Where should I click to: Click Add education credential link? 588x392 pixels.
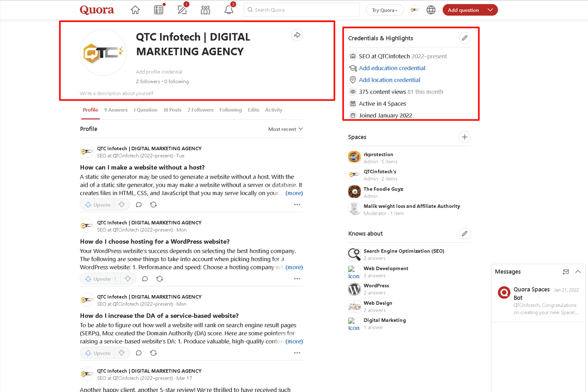point(392,68)
